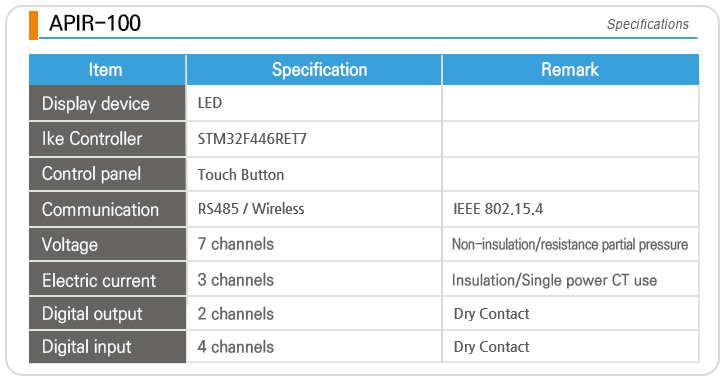Image resolution: width=728 pixels, height=383 pixels.
Task: Click the Touch Button specification text
Action: (x=240, y=175)
